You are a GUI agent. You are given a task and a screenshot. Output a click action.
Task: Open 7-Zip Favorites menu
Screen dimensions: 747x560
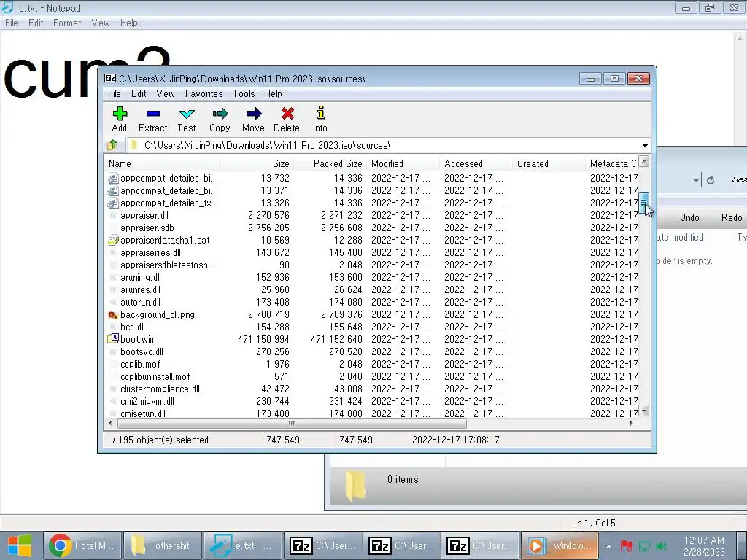pyautogui.click(x=204, y=93)
